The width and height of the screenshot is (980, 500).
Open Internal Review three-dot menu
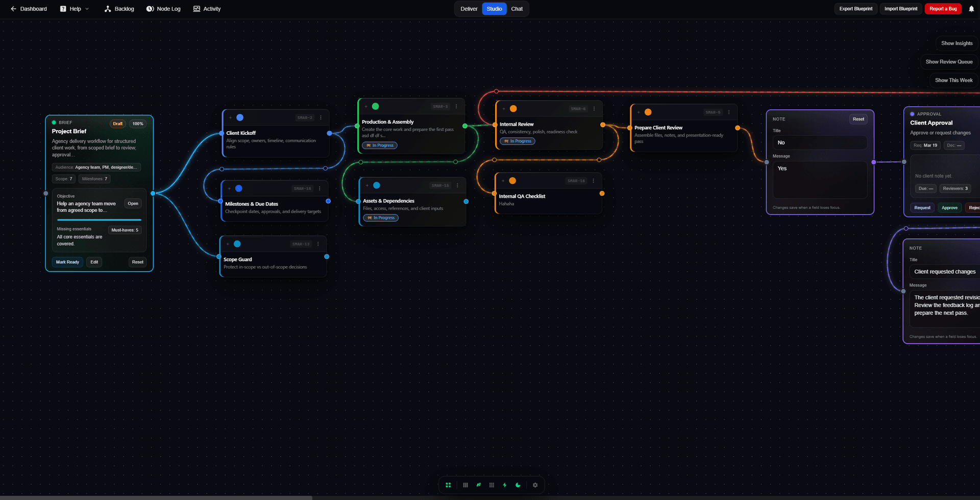[594, 109]
